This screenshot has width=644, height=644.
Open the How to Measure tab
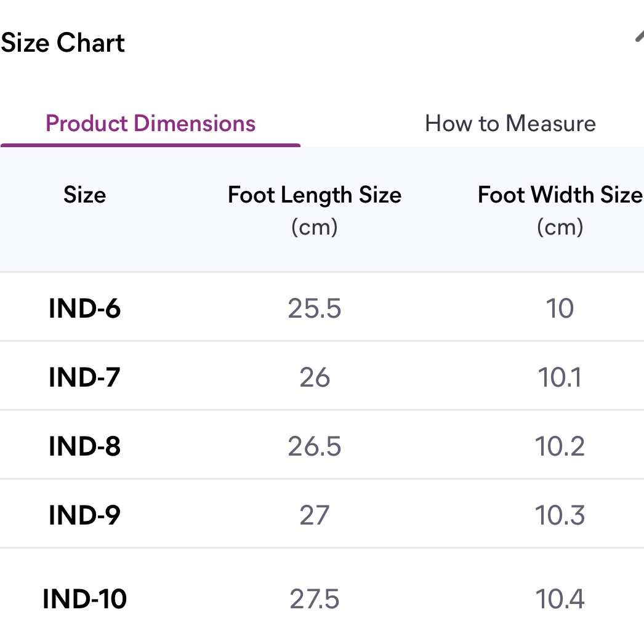click(x=510, y=124)
